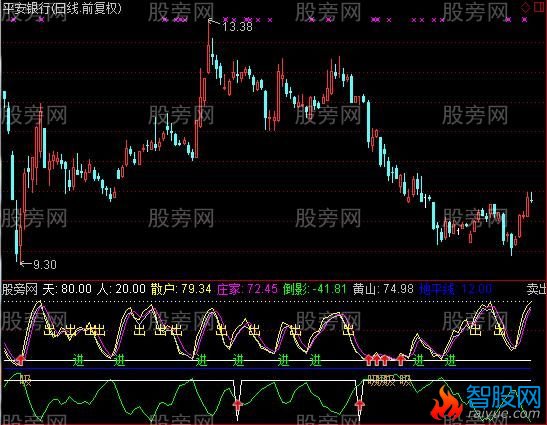547x425 pixels.
Task: Click the 吸 label at the lower pane's left
Action: [25, 380]
